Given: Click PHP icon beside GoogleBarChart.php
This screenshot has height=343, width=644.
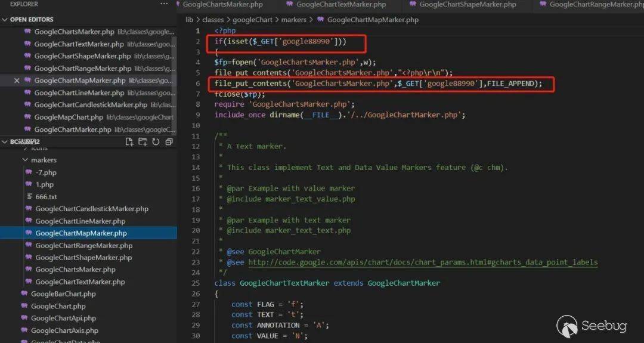Looking at the screenshot, I should [x=24, y=294].
